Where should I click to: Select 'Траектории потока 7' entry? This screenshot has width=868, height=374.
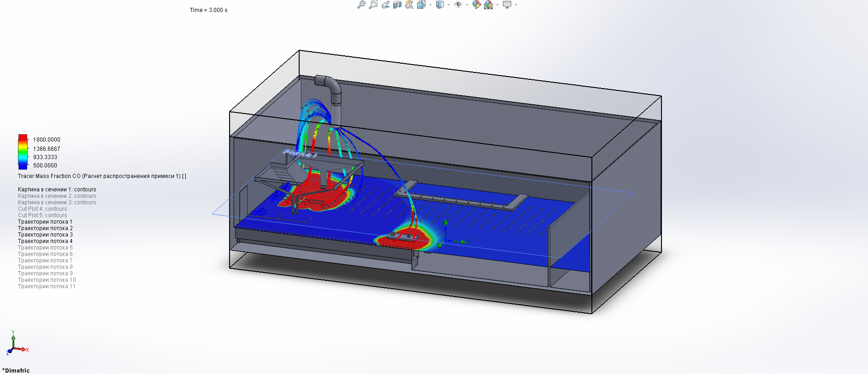45,261
